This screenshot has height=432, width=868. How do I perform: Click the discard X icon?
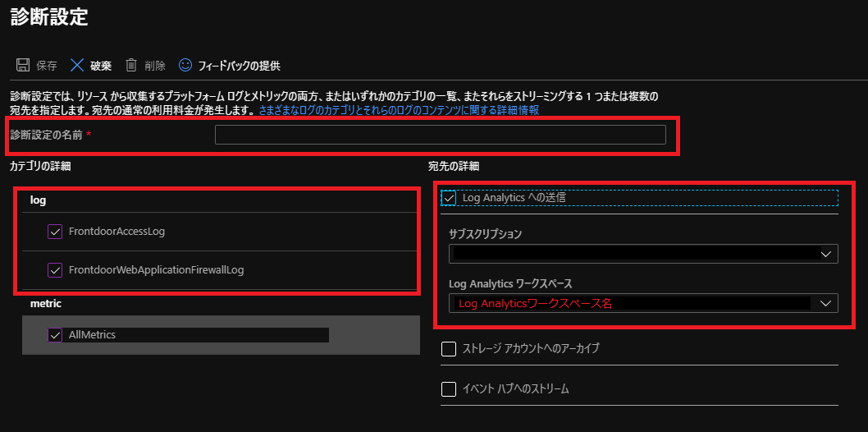pos(77,66)
